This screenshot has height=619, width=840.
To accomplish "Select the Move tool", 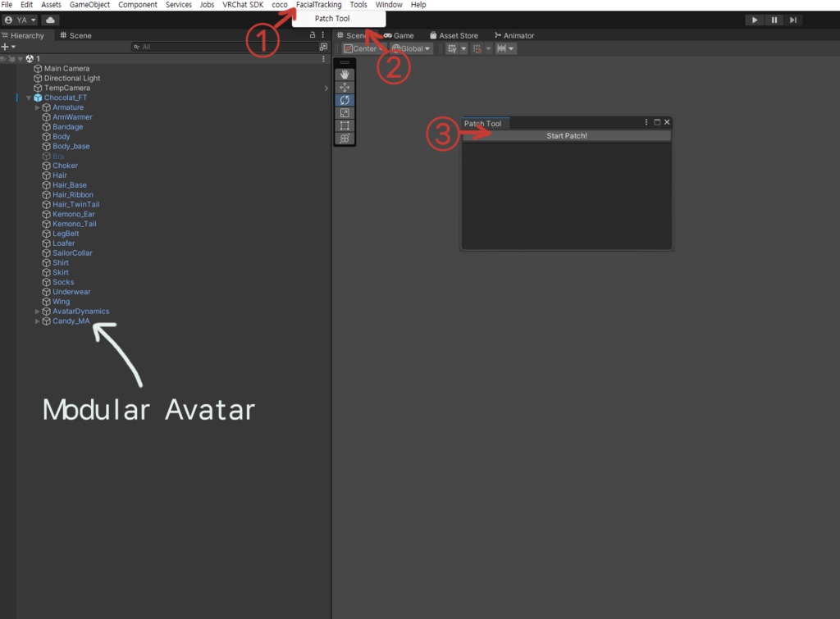I will point(345,87).
